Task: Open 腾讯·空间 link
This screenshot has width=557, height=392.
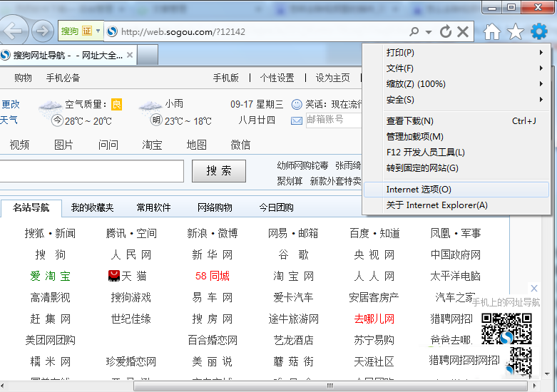Action: 131,233
